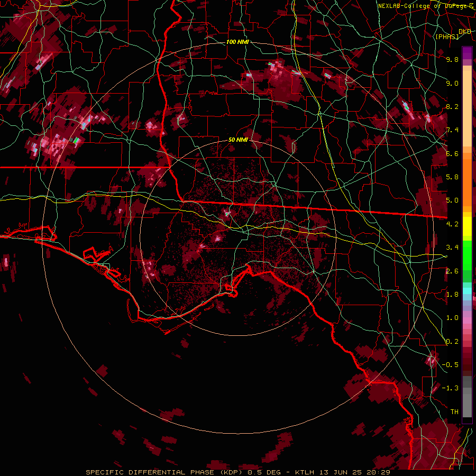Click the '-1.3' value on the color scale
Screen dimensions: 476x476
click(x=450, y=388)
